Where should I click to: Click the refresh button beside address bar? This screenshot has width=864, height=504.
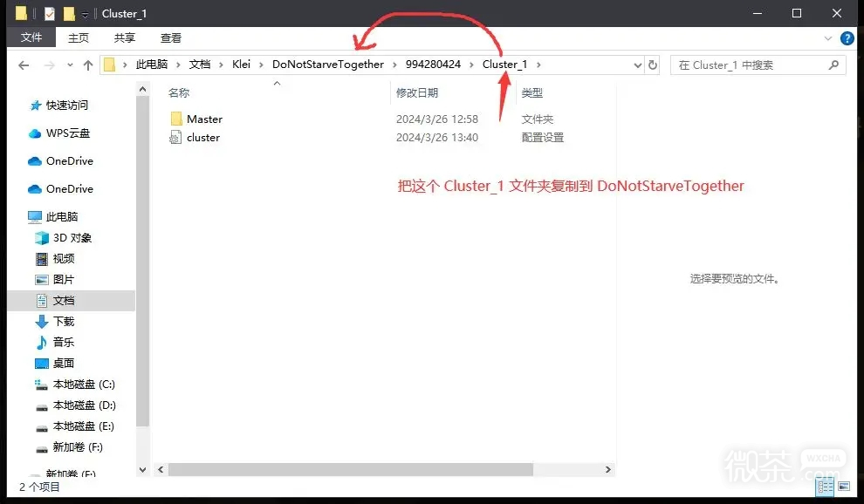pos(653,65)
